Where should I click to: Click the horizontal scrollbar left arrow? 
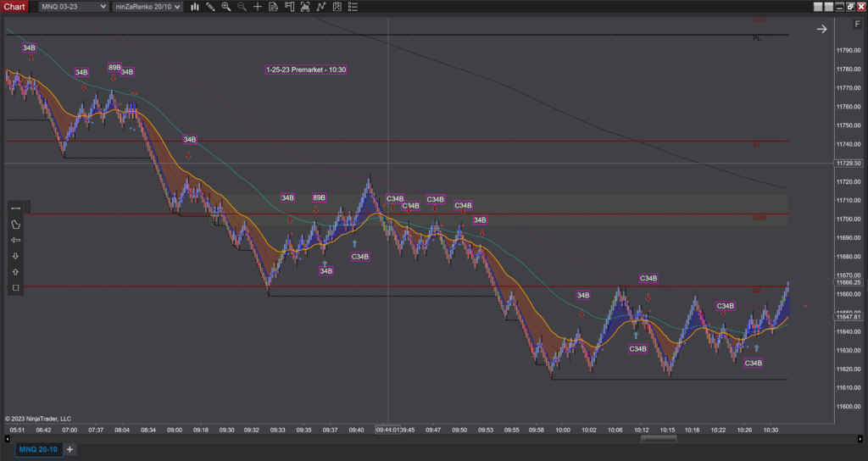point(7,439)
